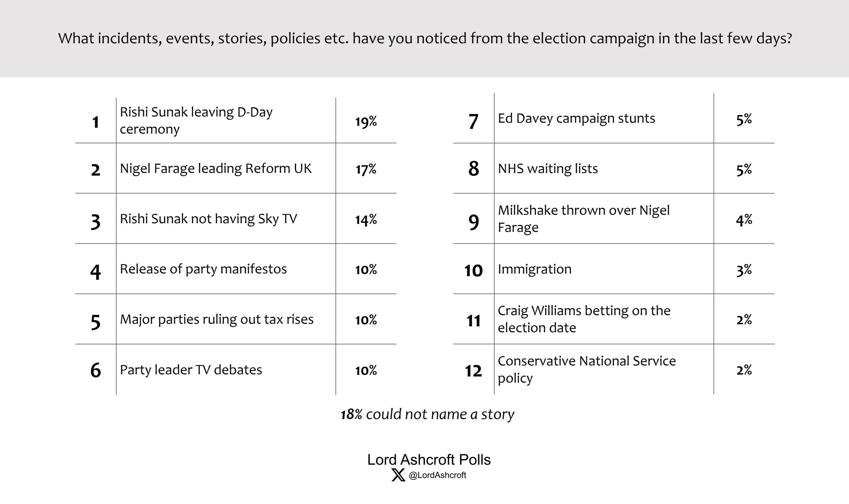Select the "NHS waiting lists" row
Screen dimensions: 849x504
coord(548,168)
